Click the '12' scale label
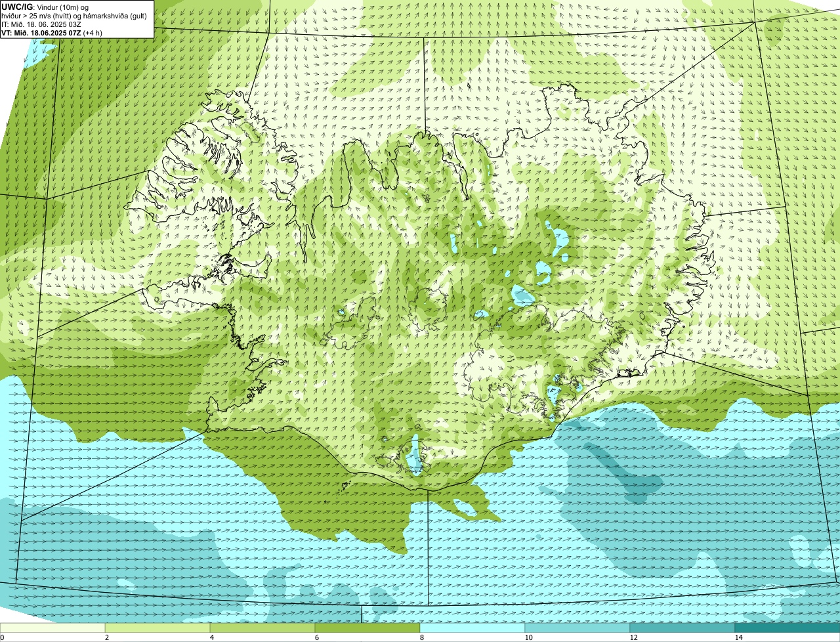This screenshot has height=642, width=840. tap(633, 637)
